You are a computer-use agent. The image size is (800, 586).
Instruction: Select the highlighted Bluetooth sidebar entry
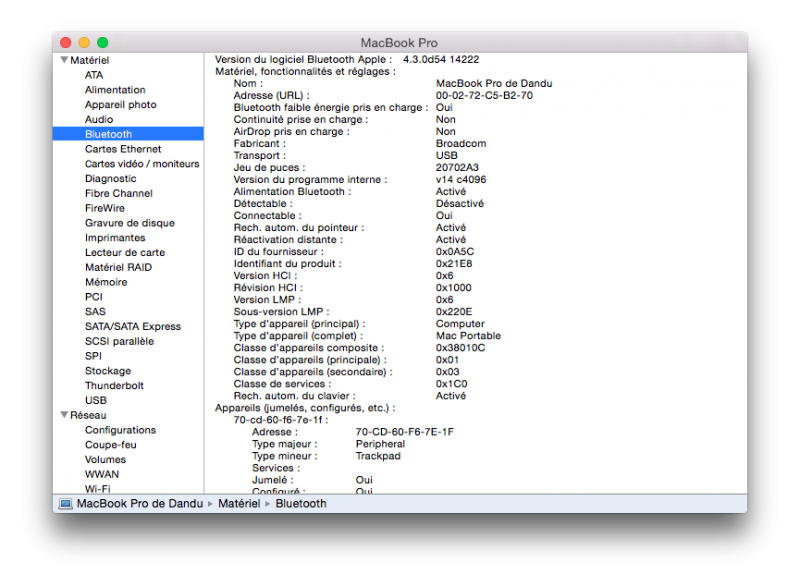(x=128, y=134)
